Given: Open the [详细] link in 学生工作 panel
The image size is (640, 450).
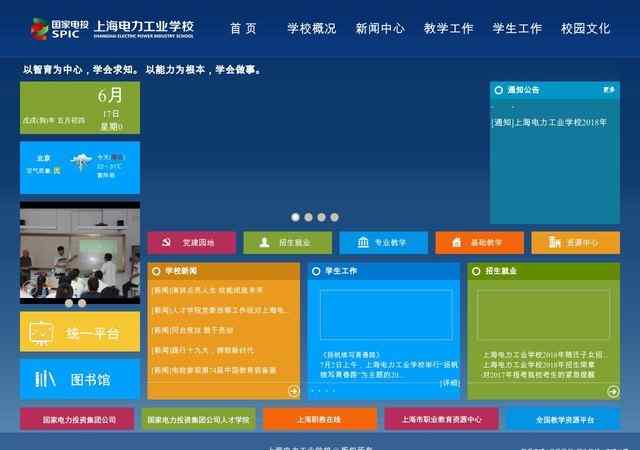Looking at the screenshot, I should click(x=450, y=383).
